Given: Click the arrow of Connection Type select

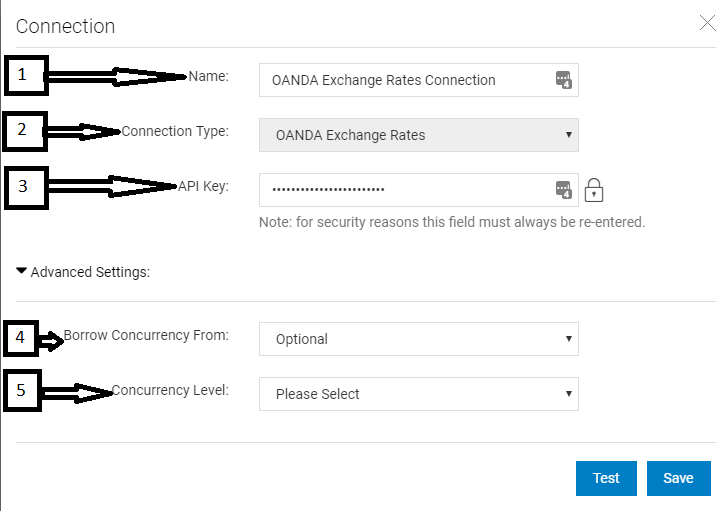Looking at the screenshot, I should pos(568,135).
